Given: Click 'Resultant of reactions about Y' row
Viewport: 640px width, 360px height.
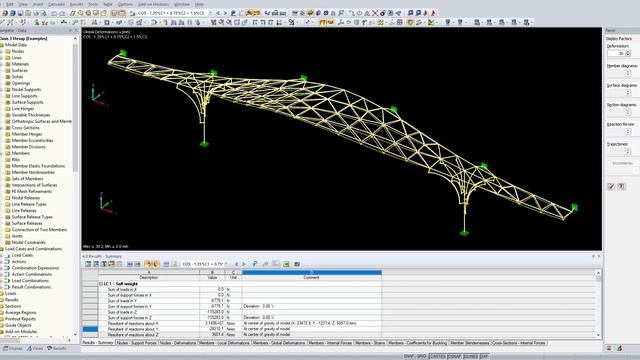Looking at the screenshot, I should click(x=240, y=329).
